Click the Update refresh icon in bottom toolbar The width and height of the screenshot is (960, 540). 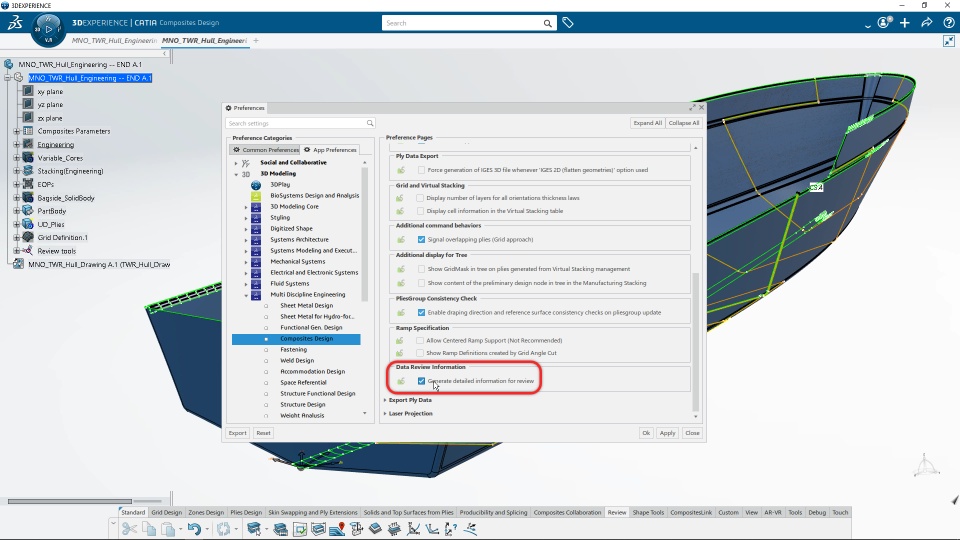[x=223, y=528]
